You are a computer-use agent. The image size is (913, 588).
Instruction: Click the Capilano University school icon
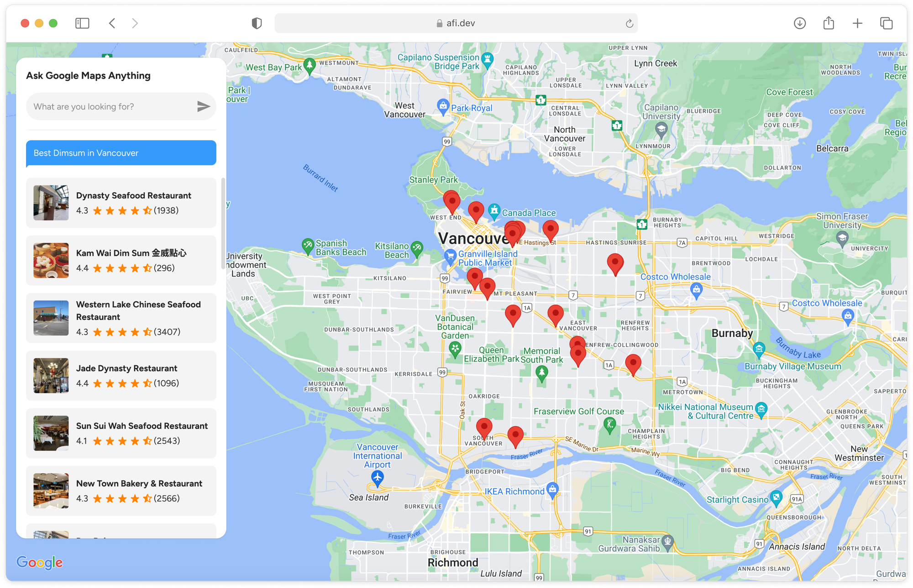661,128
